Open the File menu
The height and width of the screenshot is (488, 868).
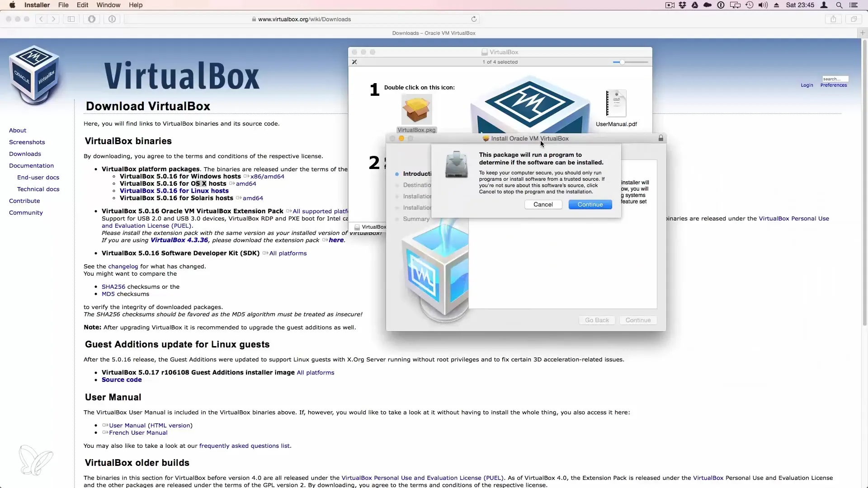63,5
